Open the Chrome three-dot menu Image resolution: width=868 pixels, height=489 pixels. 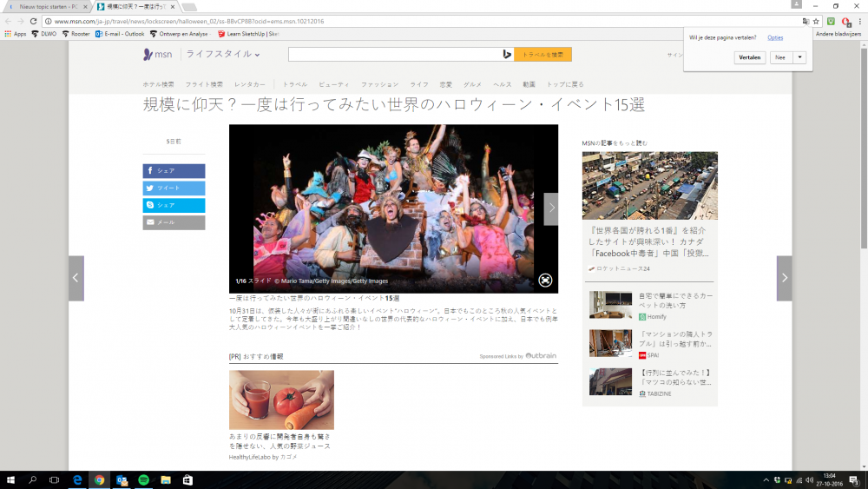(x=858, y=21)
